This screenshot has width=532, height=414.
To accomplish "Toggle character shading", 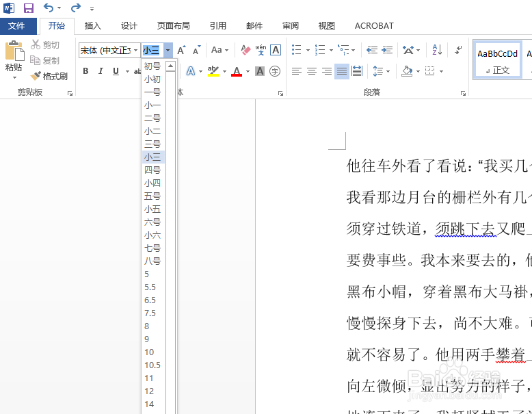I will point(260,71).
